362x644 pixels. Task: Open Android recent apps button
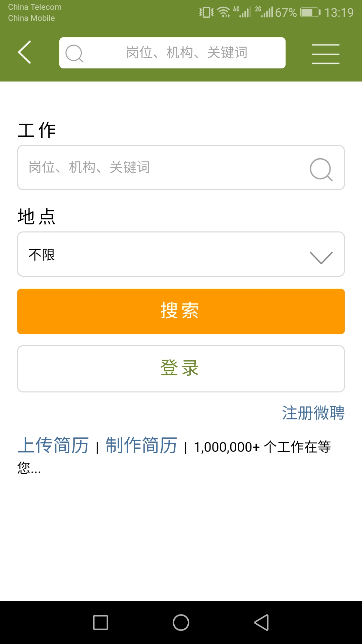click(x=101, y=623)
